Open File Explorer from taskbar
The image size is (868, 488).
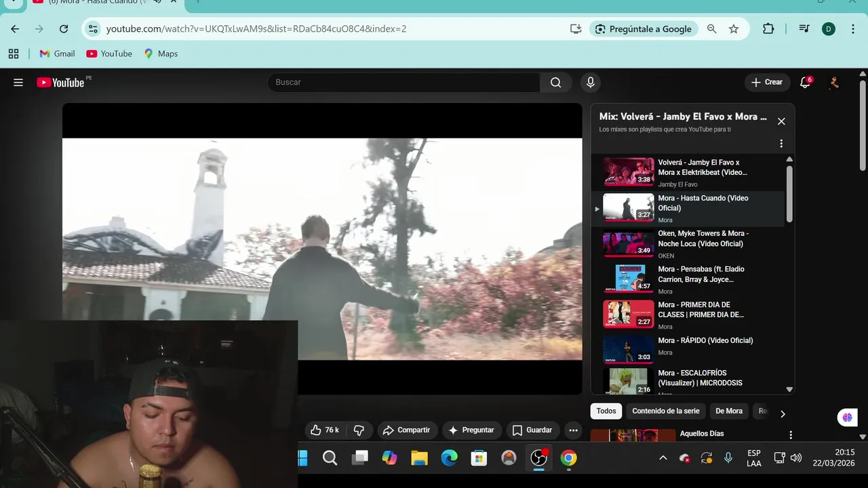click(x=419, y=458)
